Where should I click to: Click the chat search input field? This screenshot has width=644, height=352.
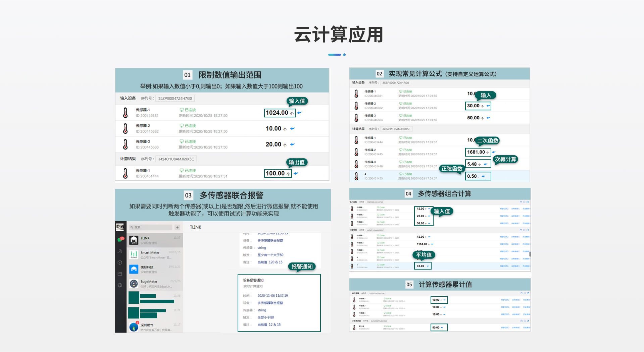(x=151, y=227)
